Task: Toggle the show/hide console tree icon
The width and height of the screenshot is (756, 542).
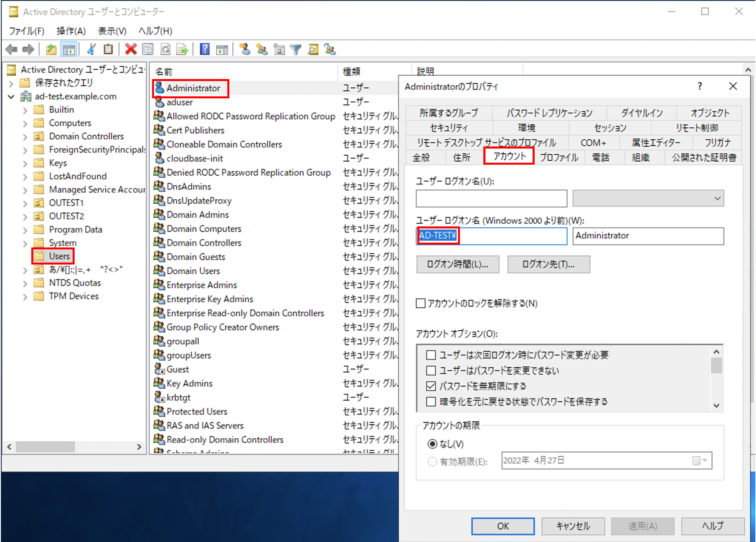Action: point(69,50)
